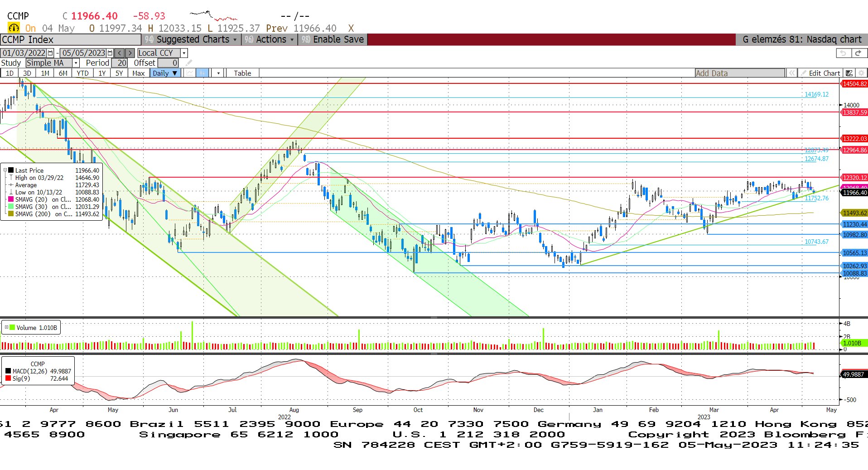
Task: Click the redo arrow icon
Action: coord(858,53)
